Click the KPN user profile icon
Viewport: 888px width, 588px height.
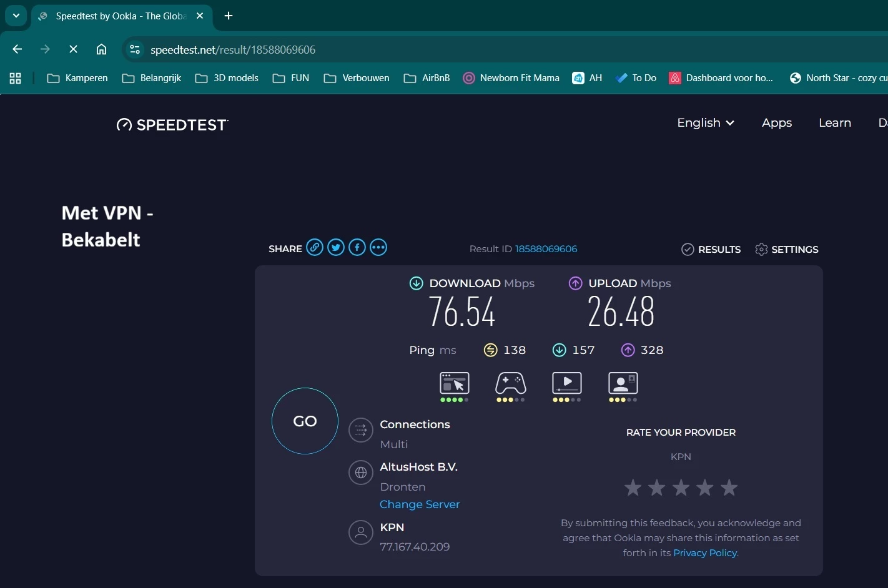361,532
